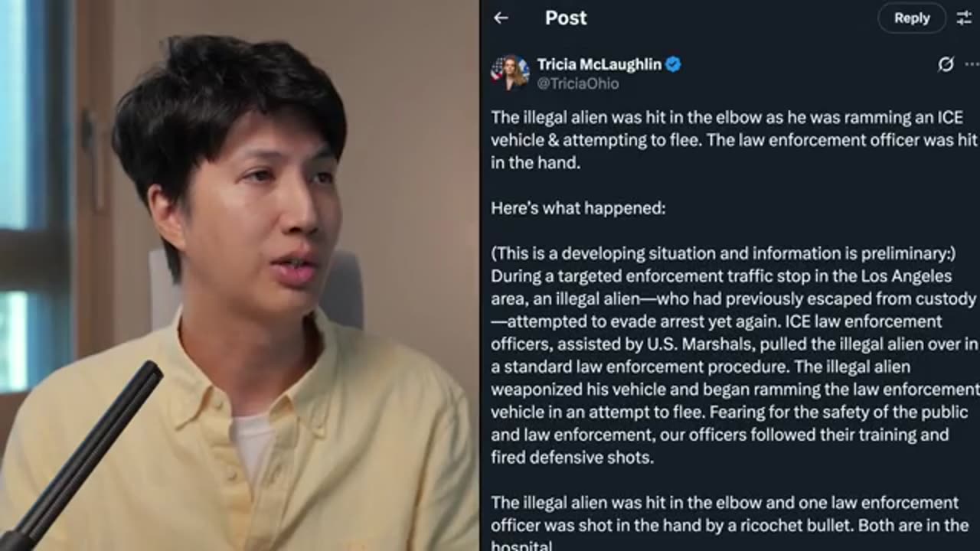Click the "assisted by U.S. Marshals" line
This screenshot has width=980, height=551.
click(734, 344)
